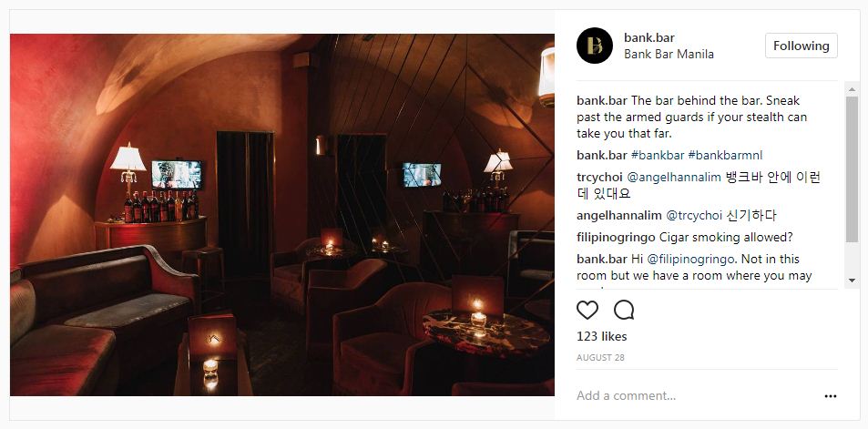Image resolution: width=868 pixels, height=429 pixels.
Task: Open the Bank Bar Manila location link
Action: pyautogui.click(x=669, y=55)
